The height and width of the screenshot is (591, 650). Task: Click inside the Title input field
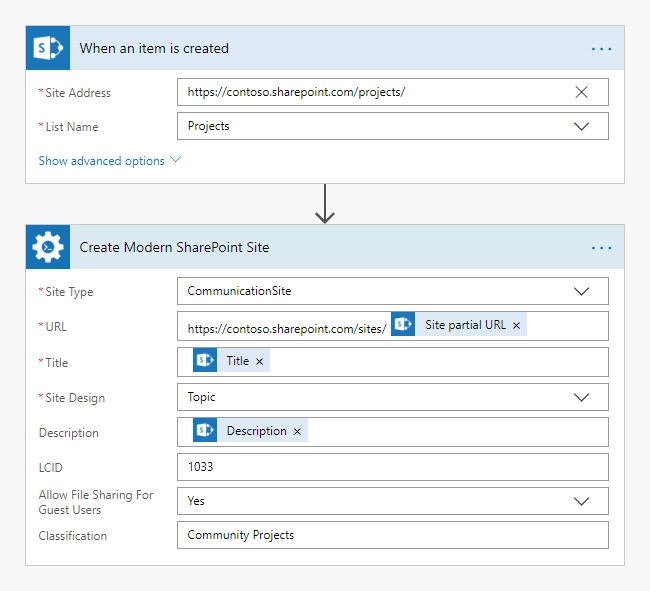[393, 362]
